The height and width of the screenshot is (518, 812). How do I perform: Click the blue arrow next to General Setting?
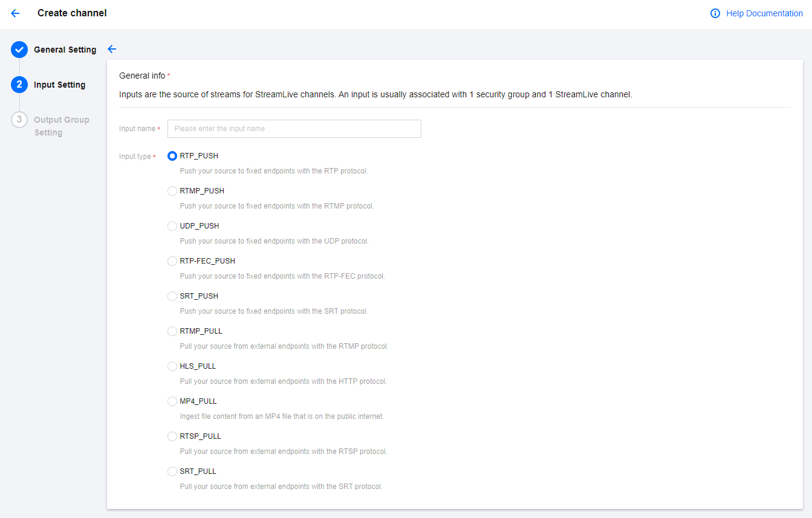click(x=111, y=50)
